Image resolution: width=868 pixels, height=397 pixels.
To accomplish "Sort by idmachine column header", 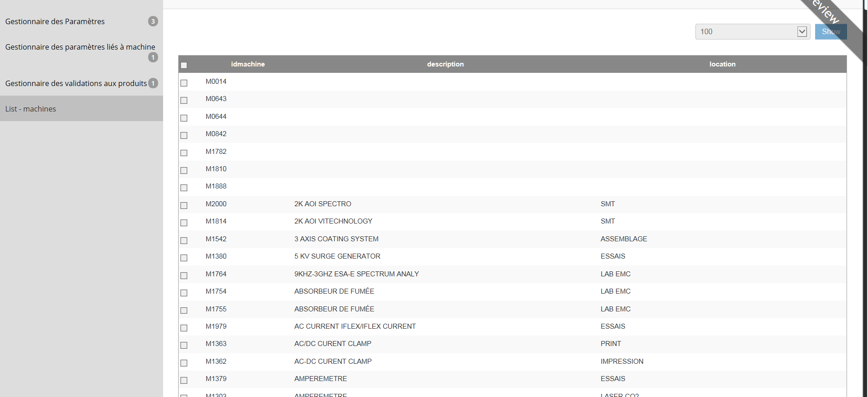I will (x=248, y=64).
